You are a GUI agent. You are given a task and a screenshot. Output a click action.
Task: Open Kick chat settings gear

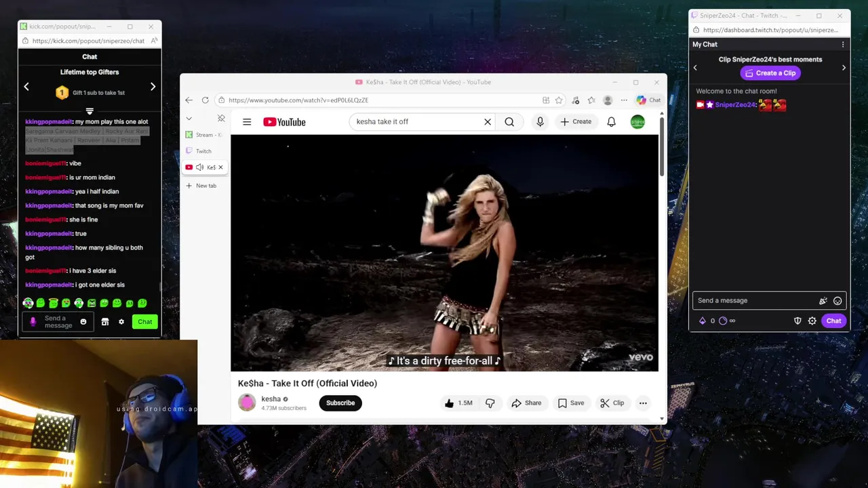tap(121, 322)
